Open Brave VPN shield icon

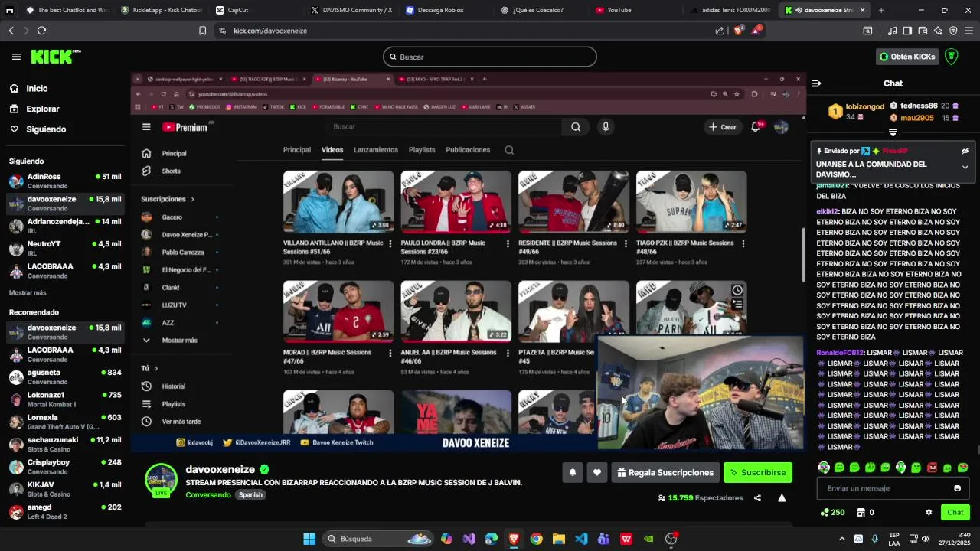(x=953, y=31)
